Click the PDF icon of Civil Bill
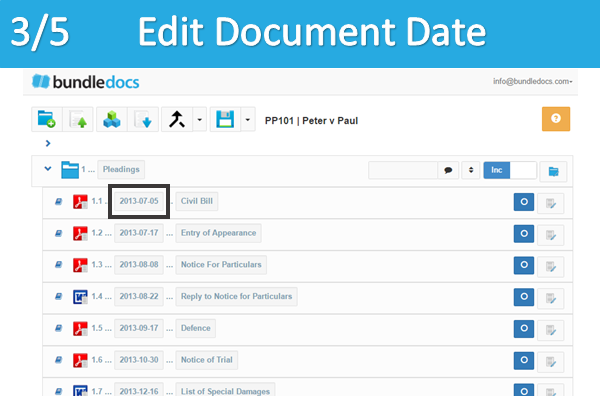The height and width of the screenshot is (400, 600). [x=80, y=202]
